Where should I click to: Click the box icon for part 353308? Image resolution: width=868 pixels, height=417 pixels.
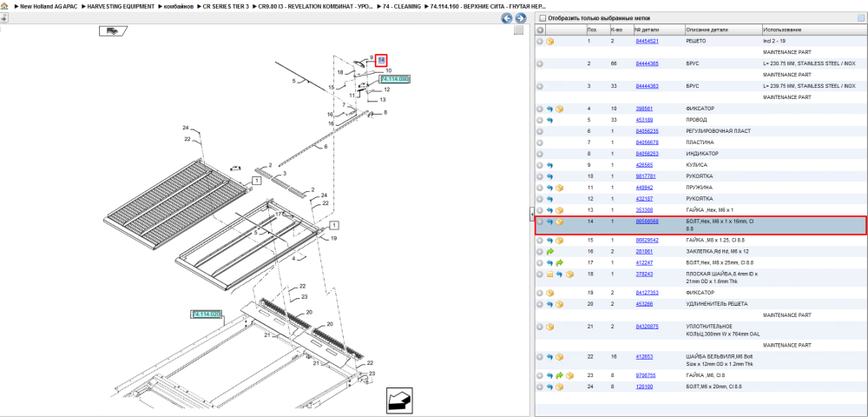click(x=560, y=210)
